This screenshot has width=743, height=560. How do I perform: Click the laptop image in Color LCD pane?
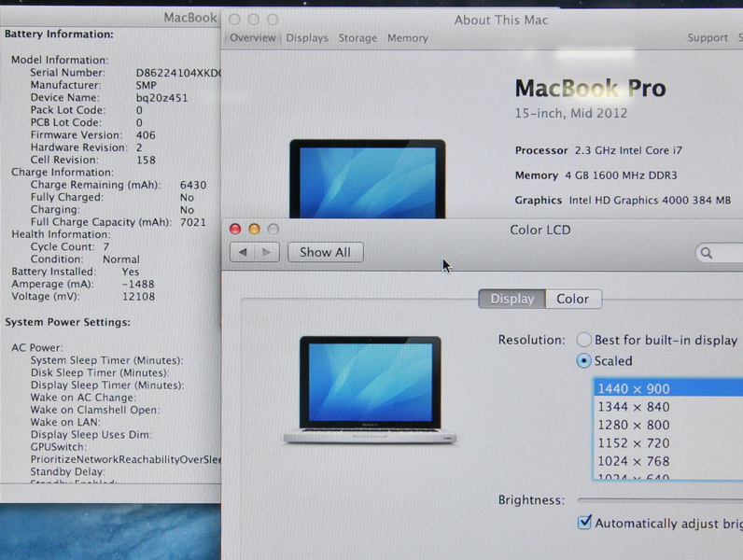(x=370, y=390)
